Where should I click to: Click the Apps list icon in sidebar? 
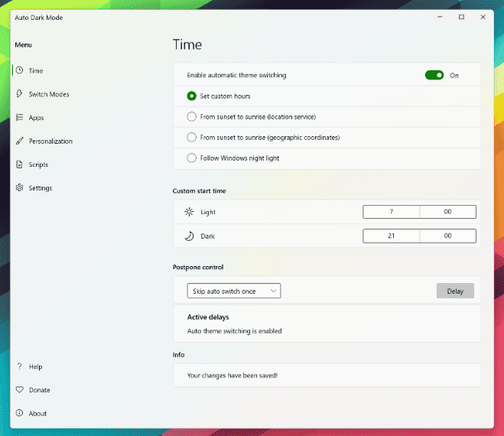pos(19,118)
